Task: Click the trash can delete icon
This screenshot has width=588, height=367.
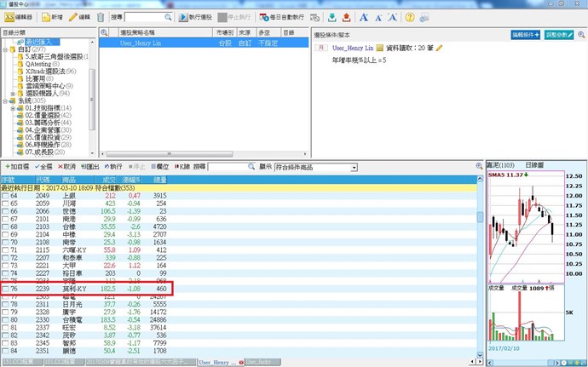Action: click(x=101, y=17)
